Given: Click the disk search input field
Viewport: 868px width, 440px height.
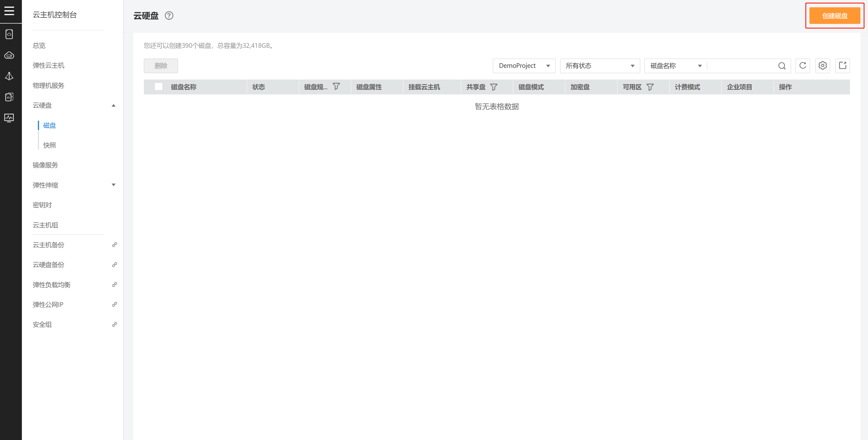Looking at the screenshot, I should (741, 66).
